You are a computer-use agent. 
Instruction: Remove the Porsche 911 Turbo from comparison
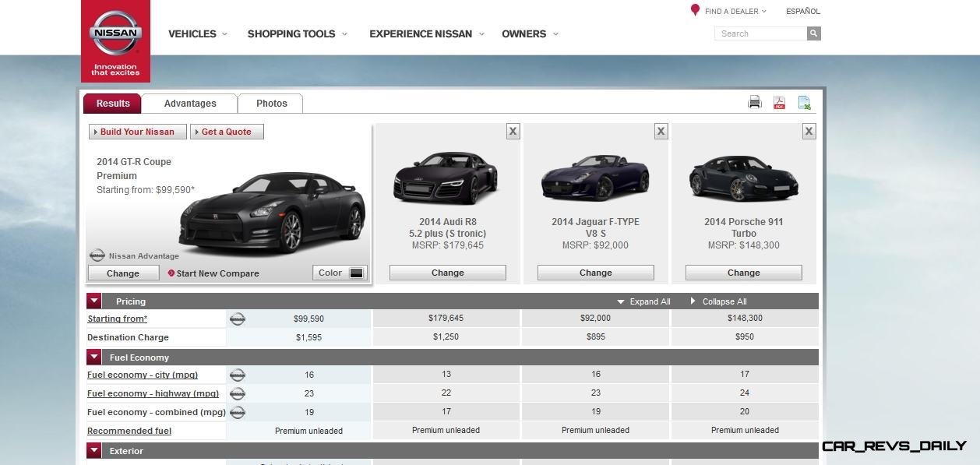(x=809, y=132)
